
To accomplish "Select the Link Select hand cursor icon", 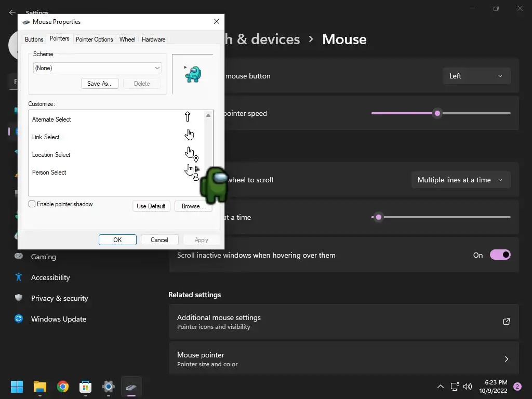I will (189, 135).
